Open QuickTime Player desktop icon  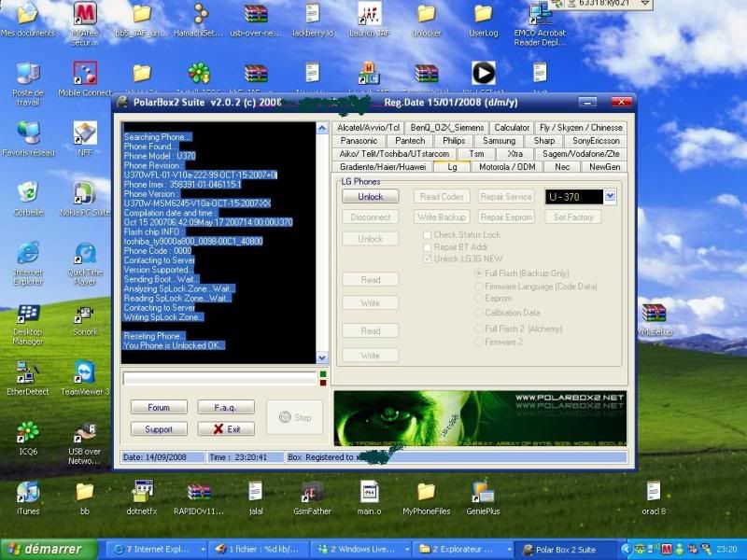point(85,262)
